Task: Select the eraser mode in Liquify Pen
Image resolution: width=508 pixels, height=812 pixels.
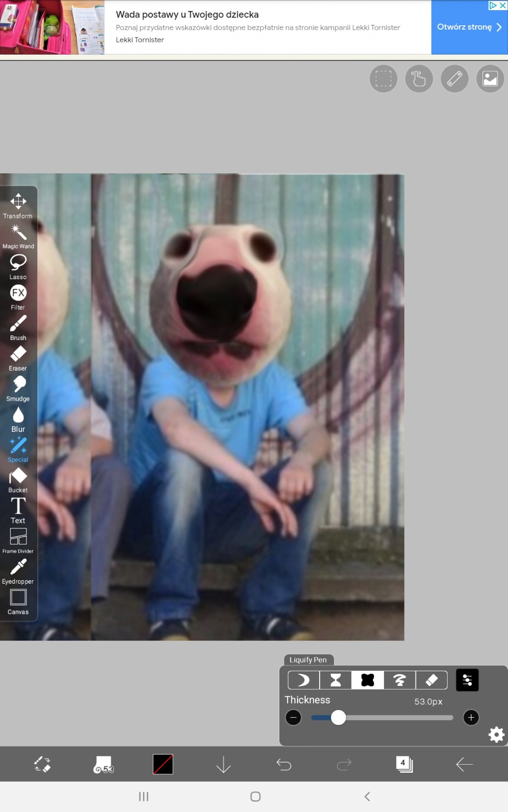Action: (x=431, y=680)
